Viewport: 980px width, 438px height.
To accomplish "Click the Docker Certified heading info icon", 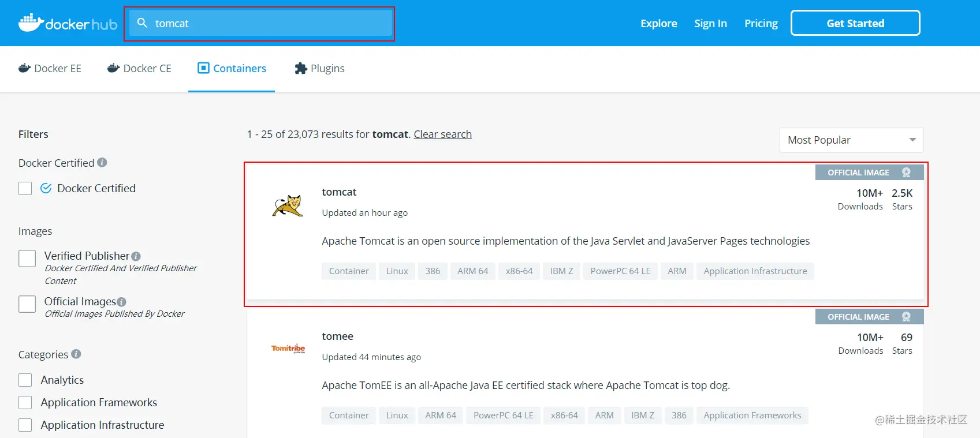I will (x=102, y=163).
